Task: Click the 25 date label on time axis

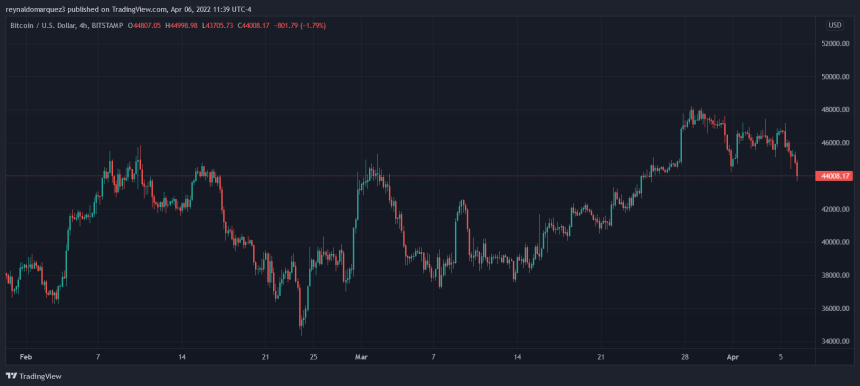Action: (x=313, y=357)
